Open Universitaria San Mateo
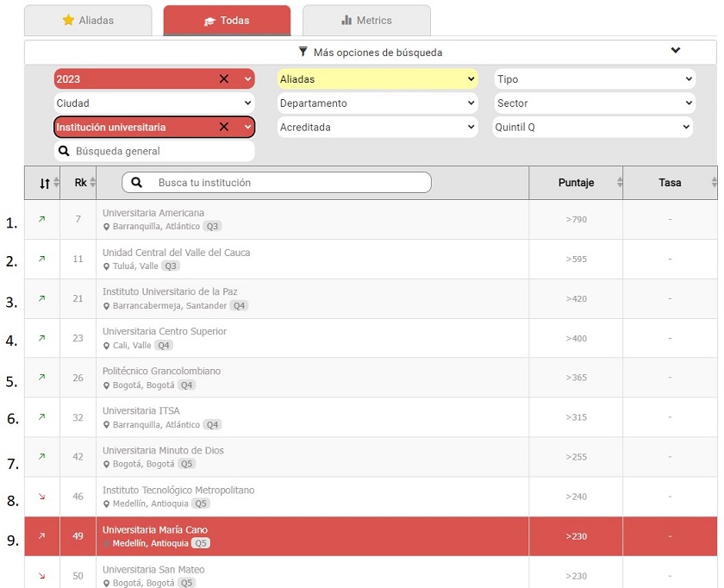 pos(153,570)
